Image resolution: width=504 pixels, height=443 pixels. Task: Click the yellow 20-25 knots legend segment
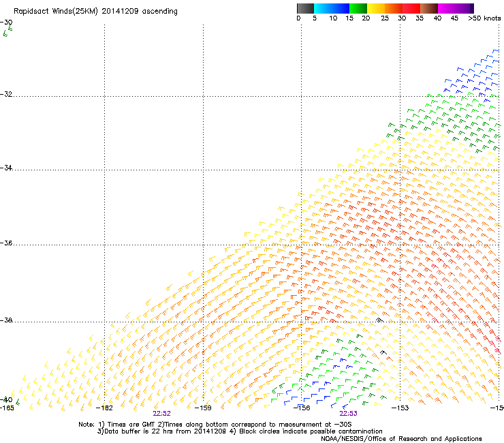coord(376,8)
